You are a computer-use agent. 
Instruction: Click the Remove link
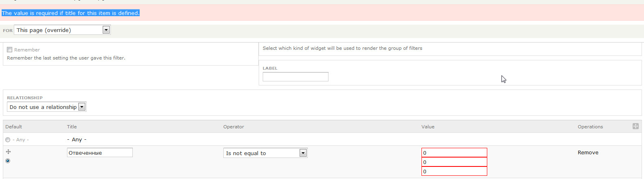(588, 153)
